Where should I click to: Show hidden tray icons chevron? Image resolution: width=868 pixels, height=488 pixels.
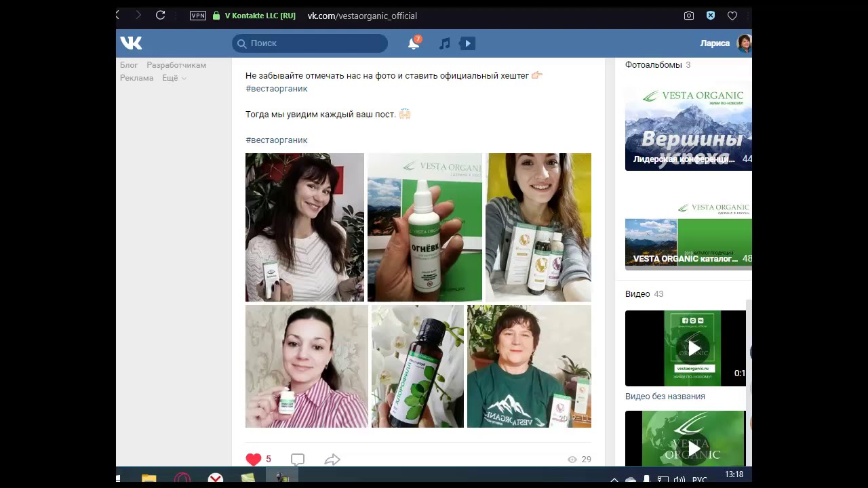pyautogui.click(x=614, y=481)
